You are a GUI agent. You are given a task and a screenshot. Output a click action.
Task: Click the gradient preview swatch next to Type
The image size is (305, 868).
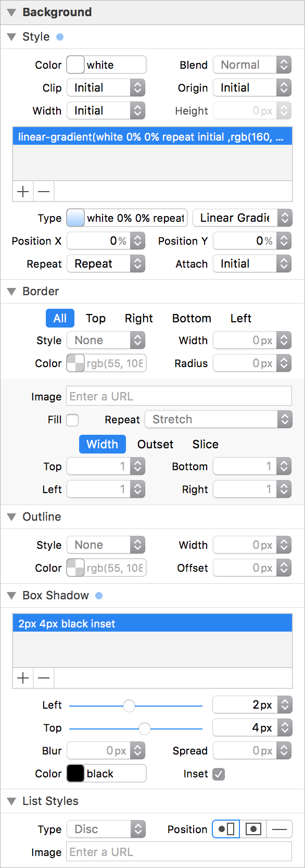[x=75, y=218]
